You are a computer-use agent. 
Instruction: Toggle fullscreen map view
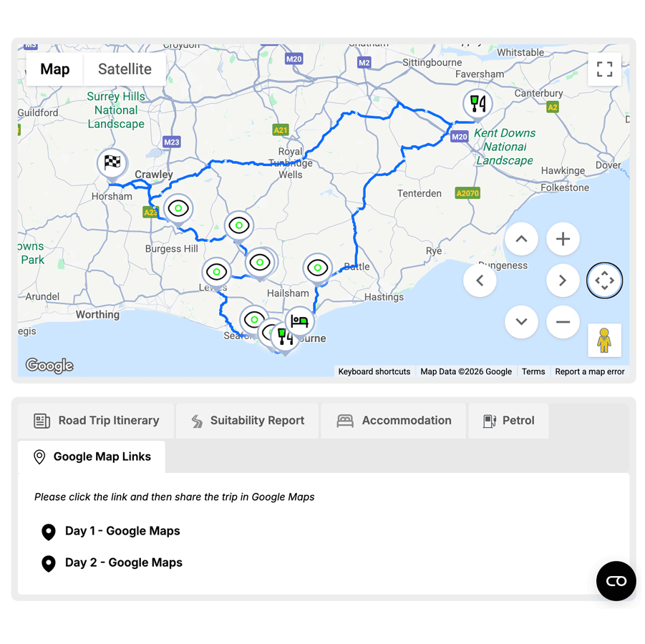[604, 69]
